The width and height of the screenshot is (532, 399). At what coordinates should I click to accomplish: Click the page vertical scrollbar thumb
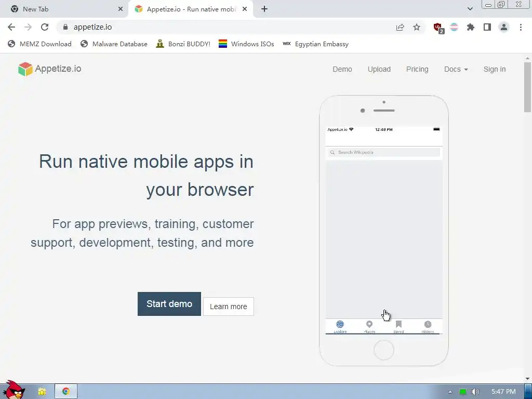527,87
